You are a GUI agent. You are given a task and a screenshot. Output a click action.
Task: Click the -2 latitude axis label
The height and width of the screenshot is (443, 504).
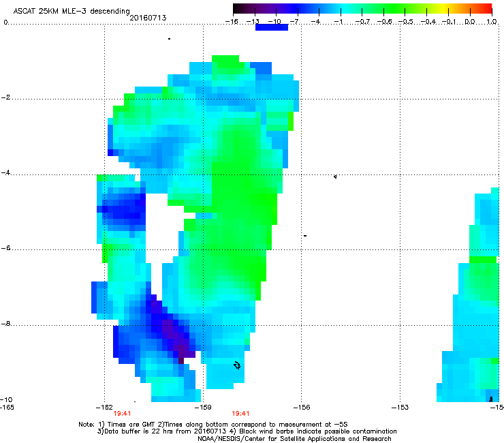(5, 97)
